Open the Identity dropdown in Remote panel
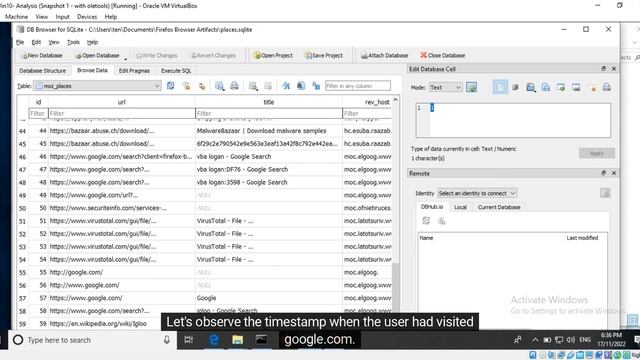This screenshot has width=640, height=360. (x=477, y=193)
